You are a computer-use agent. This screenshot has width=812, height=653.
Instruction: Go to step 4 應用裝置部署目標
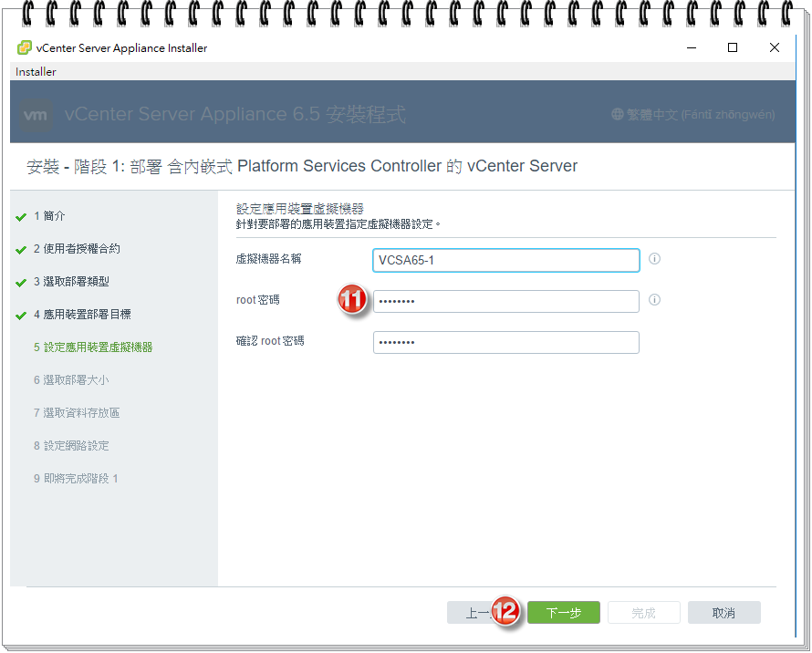[x=82, y=315]
